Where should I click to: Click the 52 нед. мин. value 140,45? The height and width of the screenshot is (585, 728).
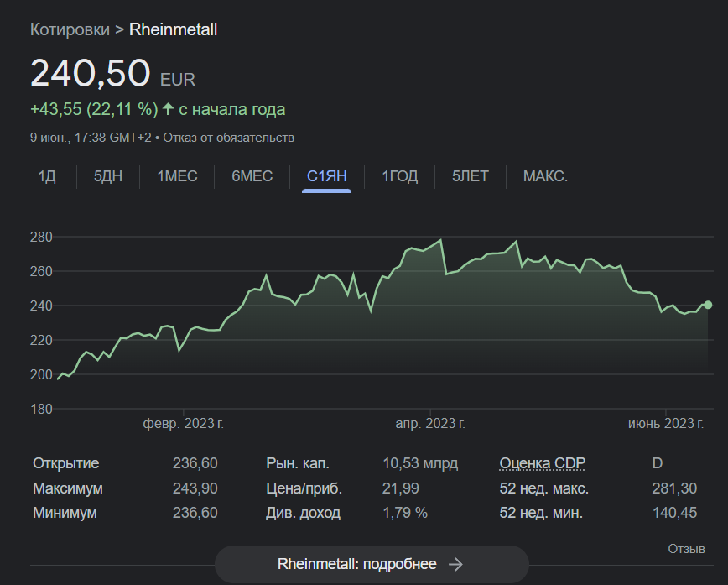pos(674,513)
